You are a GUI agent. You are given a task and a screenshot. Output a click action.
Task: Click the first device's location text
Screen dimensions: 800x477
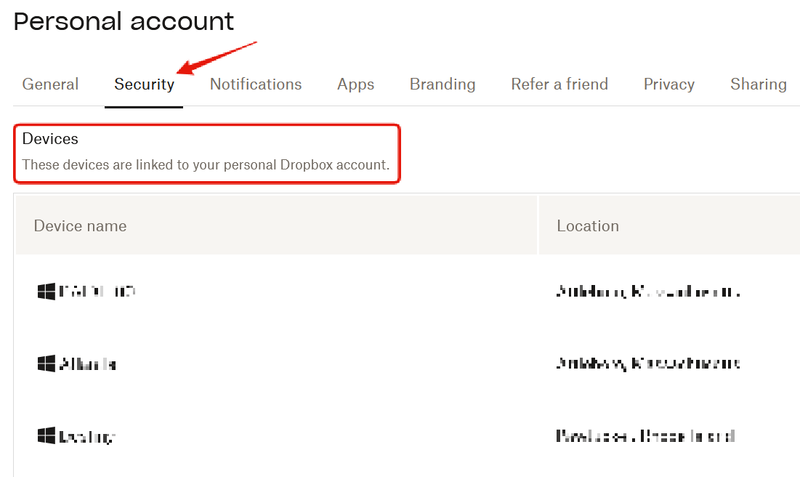648,292
